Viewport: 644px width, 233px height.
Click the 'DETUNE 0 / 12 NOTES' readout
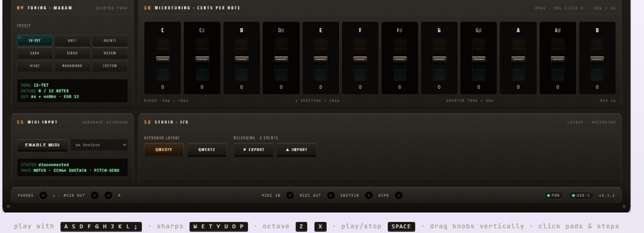[x=45, y=91]
